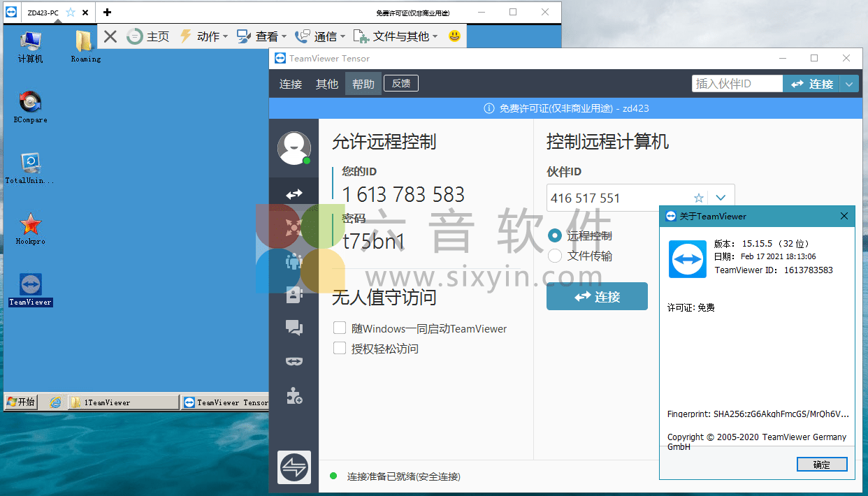Click the VPN icon in the sidebar
This screenshot has height=496, width=868.
[x=294, y=361]
